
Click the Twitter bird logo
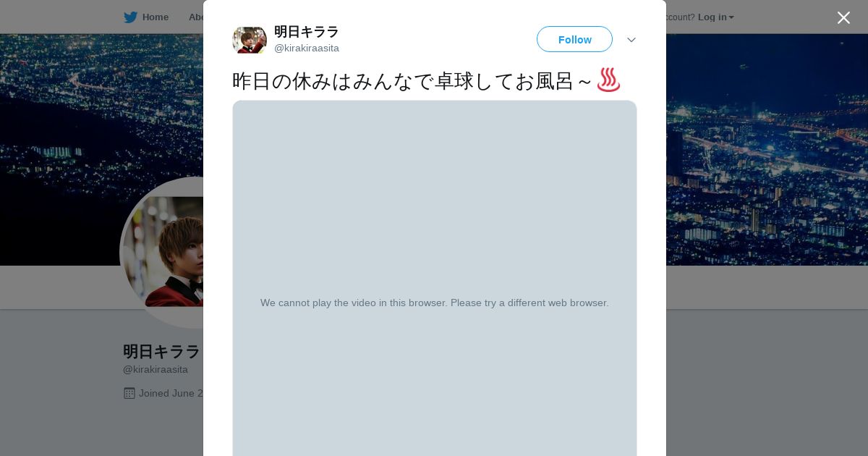130,17
